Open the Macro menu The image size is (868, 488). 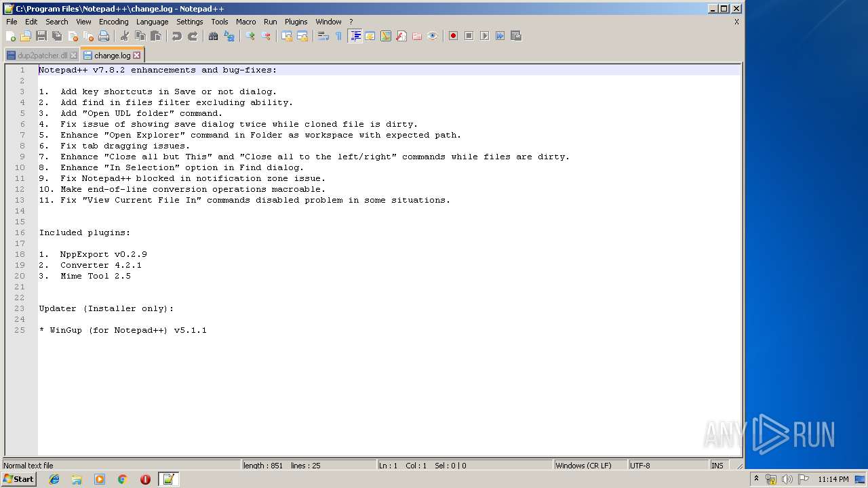(246, 22)
